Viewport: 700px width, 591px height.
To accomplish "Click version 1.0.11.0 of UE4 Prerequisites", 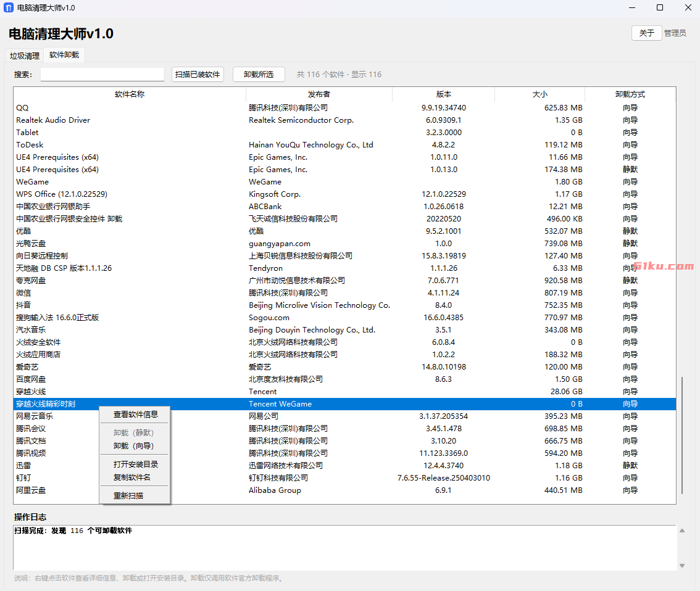I will (444, 157).
